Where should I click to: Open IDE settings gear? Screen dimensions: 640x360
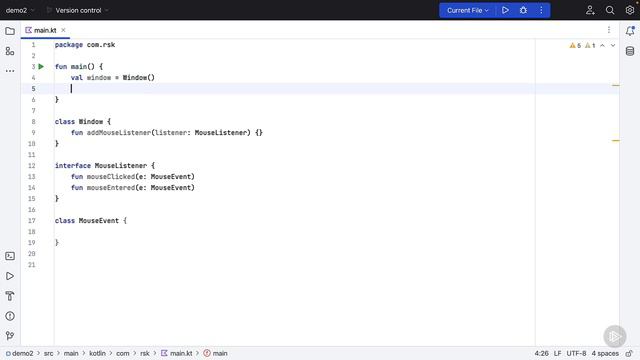[x=630, y=10]
